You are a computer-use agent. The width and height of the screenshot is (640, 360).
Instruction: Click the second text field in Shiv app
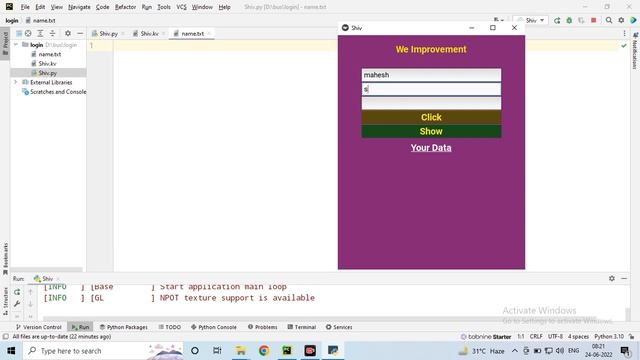(431, 89)
